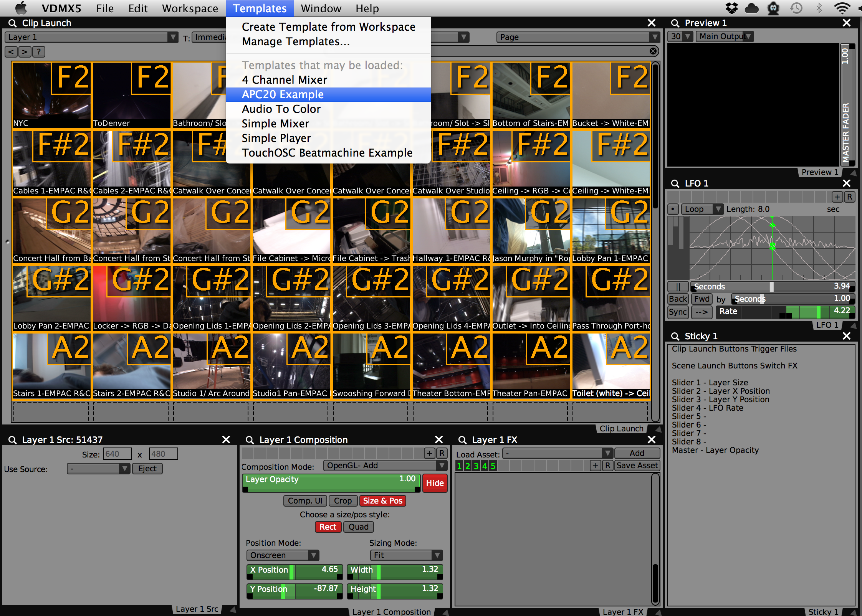Open the Preview 1 frame rate 30 dropdown
Screen dimensions: 862x616
click(x=680, y=36)
